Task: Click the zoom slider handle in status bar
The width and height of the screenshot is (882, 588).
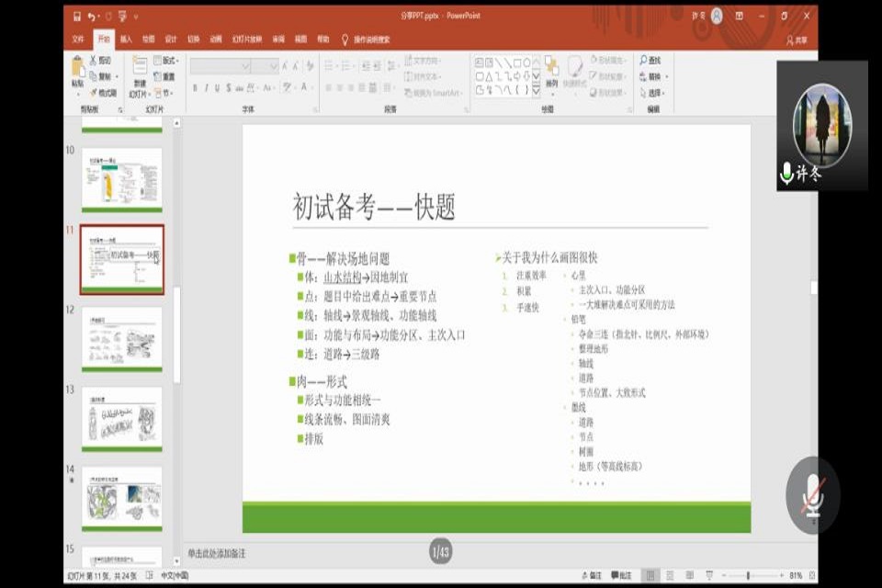Action: pyautogui.click(x=748, y=575)
